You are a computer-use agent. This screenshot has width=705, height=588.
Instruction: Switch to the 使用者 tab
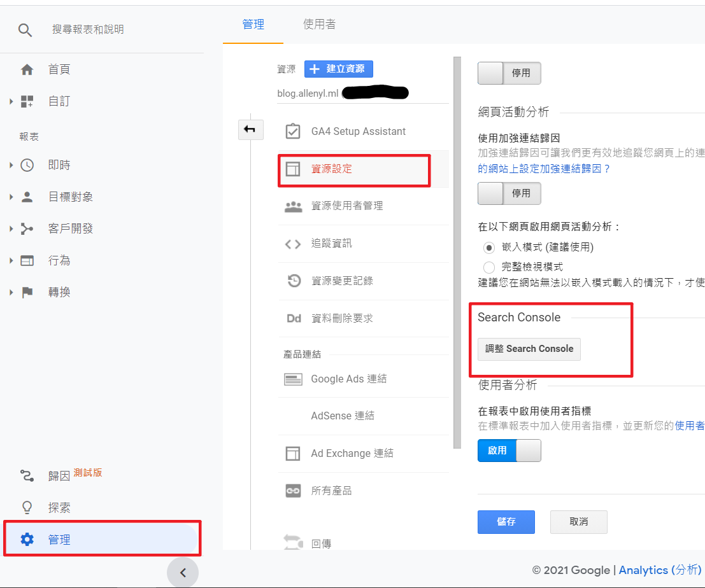(x=319, y=24)
